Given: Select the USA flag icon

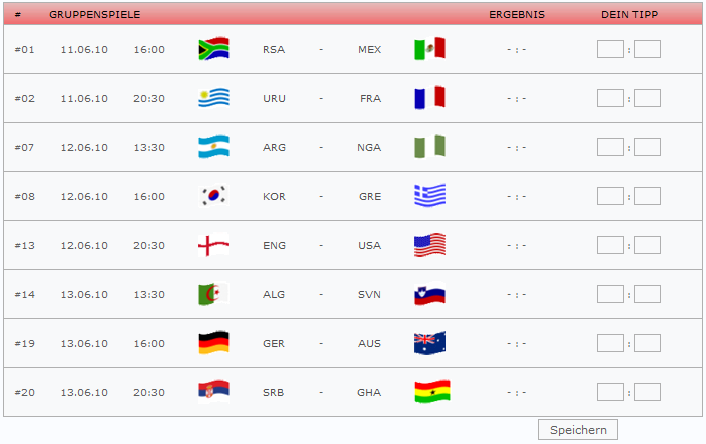Looking at the screenshot, I should 430,245.
